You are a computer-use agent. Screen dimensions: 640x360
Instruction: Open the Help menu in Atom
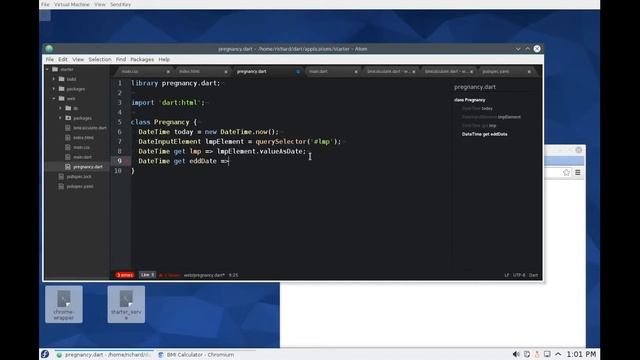pos(164,60)
